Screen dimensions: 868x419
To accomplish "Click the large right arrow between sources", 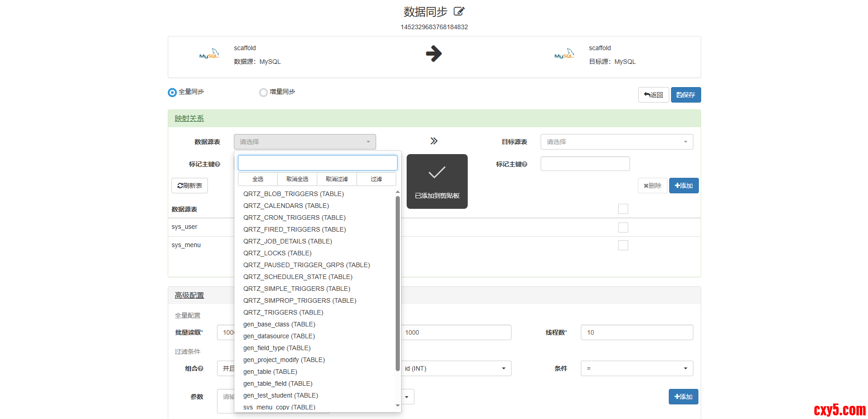I will click(434, 54).
